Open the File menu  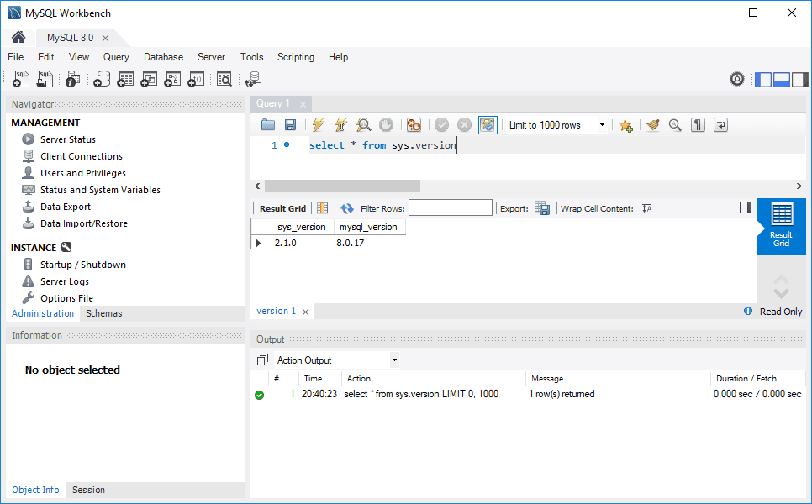point(15,57)
